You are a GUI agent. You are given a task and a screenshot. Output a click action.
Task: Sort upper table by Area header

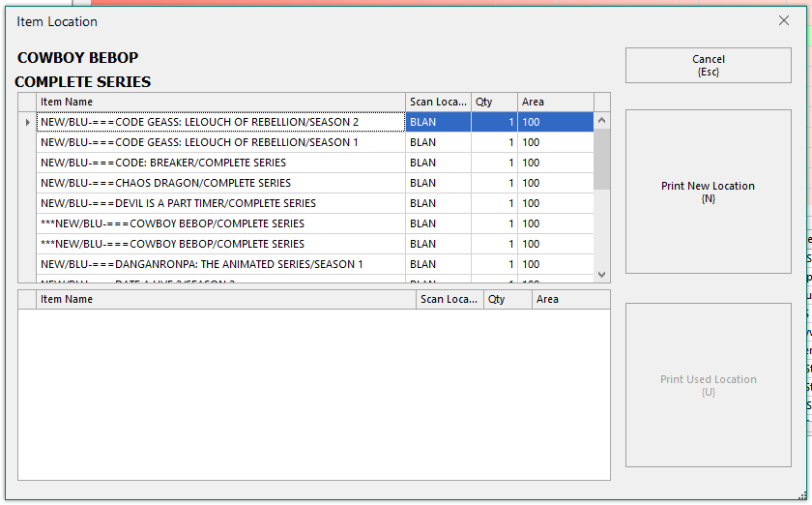click(556, 103)
